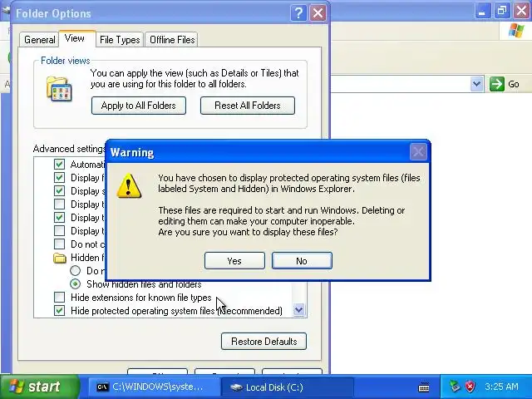Viewport: 532px width, 399px height.
Task: Open the Offline Files tab
Action: tap(172, 40)
